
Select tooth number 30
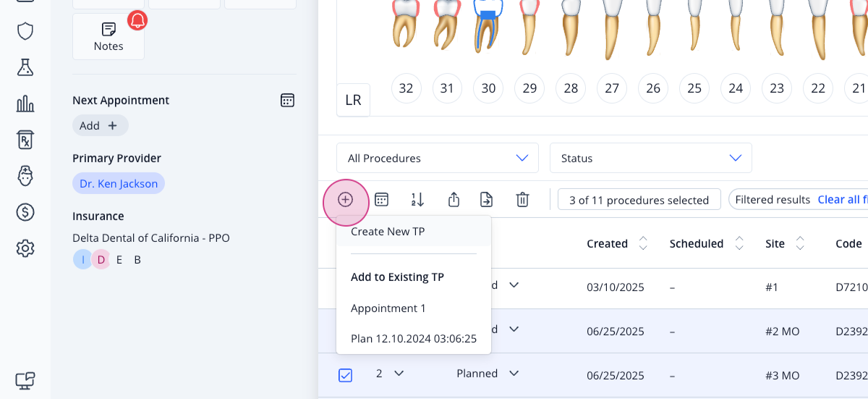tap(488, 88)
